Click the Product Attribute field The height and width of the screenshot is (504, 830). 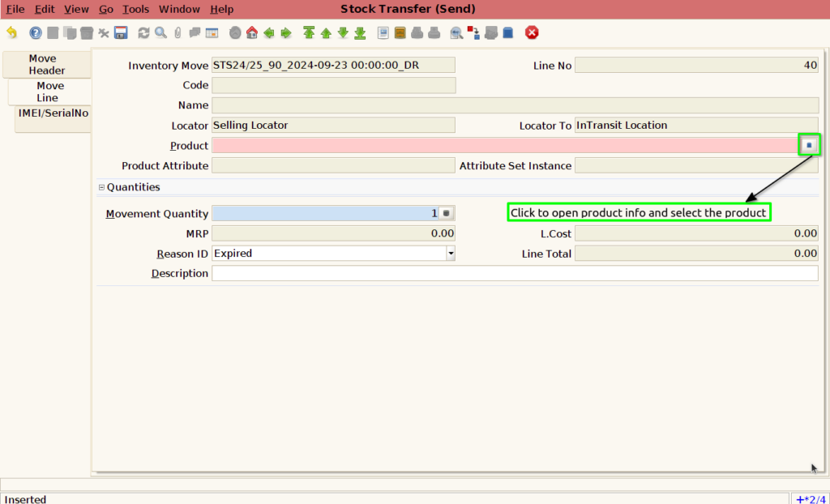click(333, 166)
